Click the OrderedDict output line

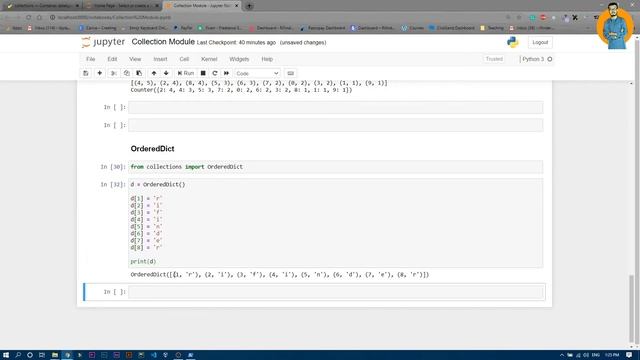280,275
